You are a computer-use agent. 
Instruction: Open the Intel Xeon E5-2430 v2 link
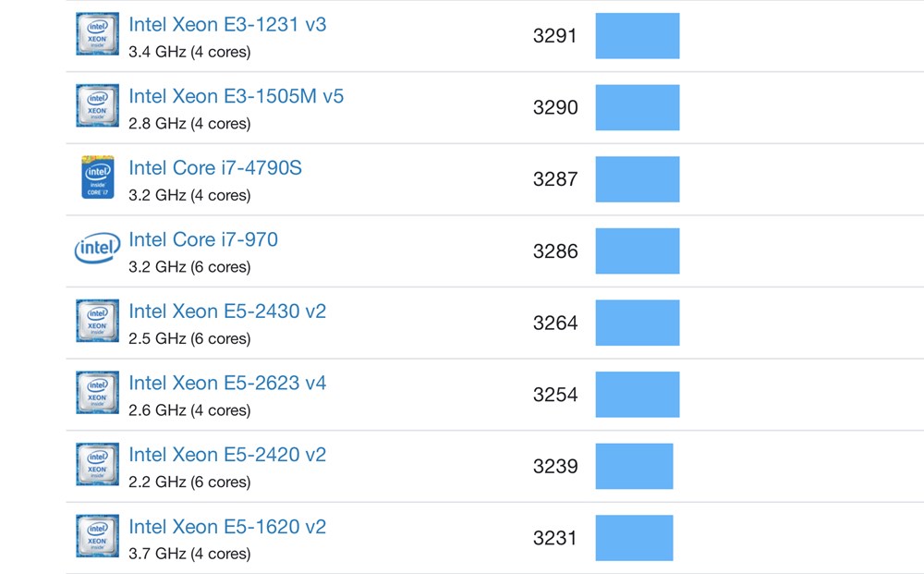coord(227,311)
